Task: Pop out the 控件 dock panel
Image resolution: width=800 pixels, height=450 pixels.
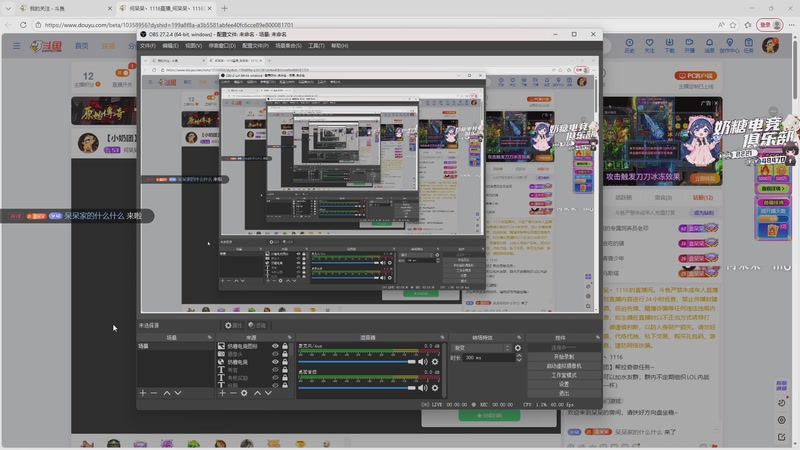Action: 597,338
